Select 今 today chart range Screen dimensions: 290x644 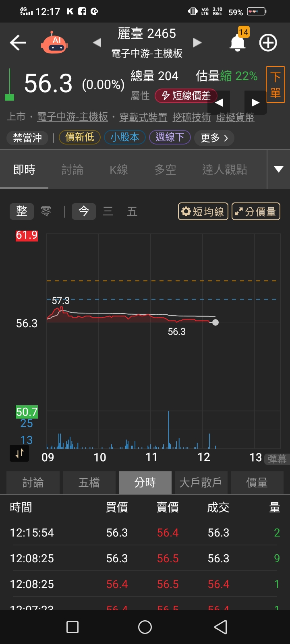[84, 211]
